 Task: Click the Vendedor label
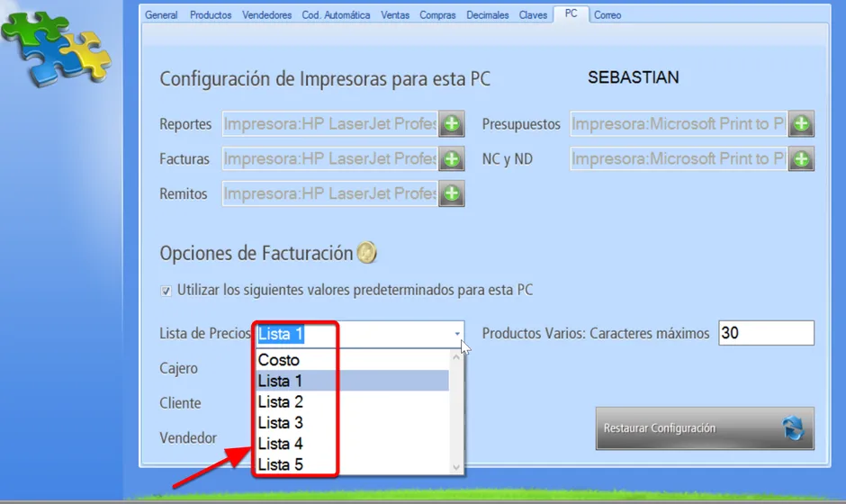tap(188, 438)
